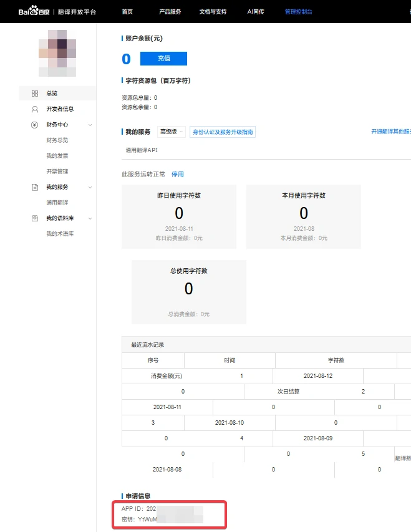Click the 2021-08 month label
This screenshot has width=411, height=532.
pyautogui.click(x=304, y=229)
